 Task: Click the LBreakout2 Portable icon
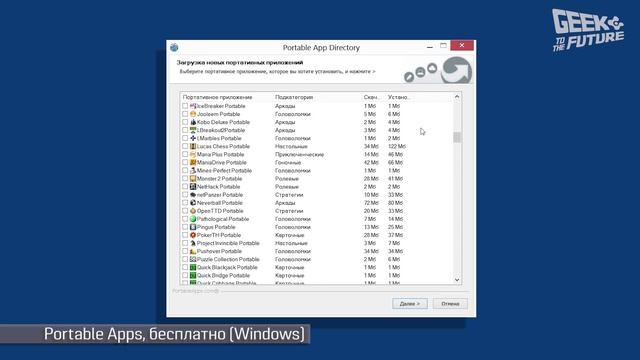point(193,130)
